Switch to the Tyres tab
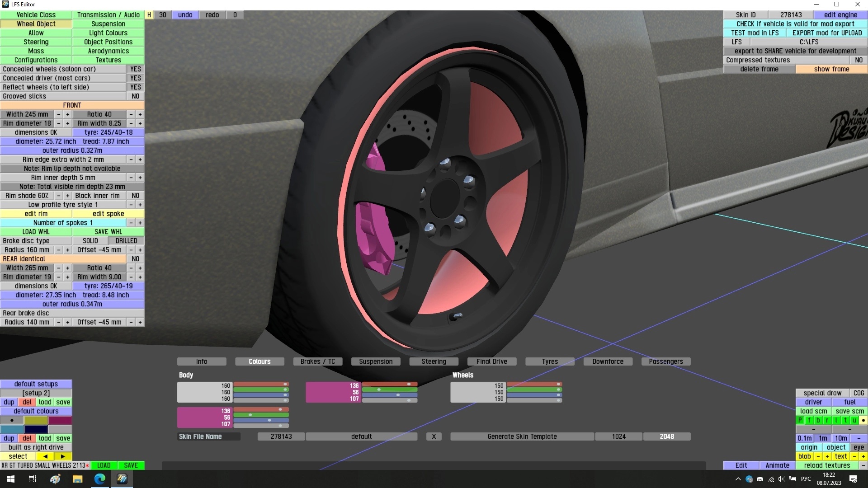Viewport: 868px width, 488px height. tap(550, 361)
